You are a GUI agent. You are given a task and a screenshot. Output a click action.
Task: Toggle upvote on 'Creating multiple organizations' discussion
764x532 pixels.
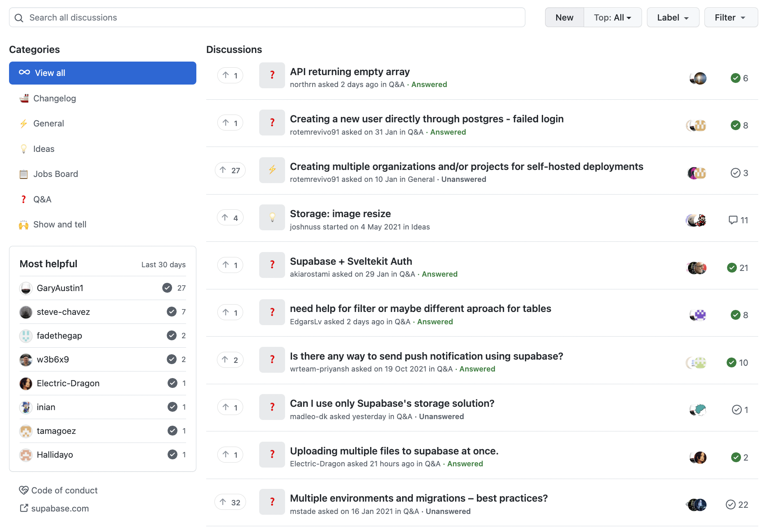[x=230, y=170]
